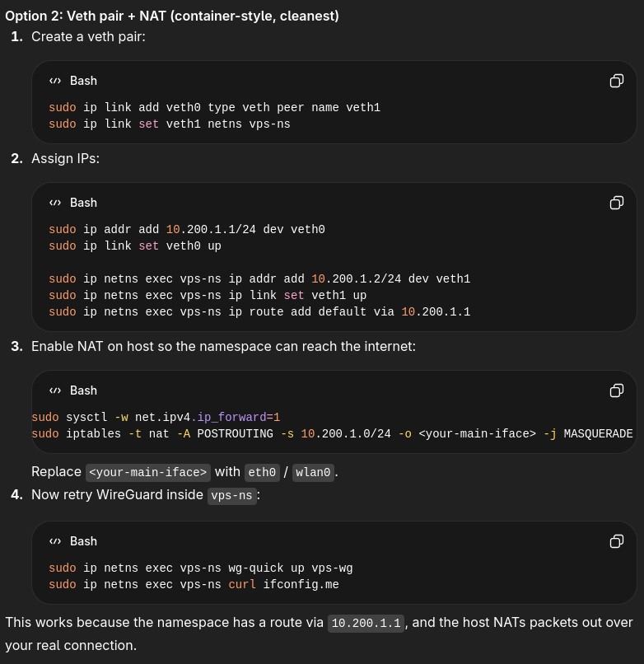Click the sysctl ip_forward=1 line
This screenshot has height=664, width=644.
[x=156, y=418]
